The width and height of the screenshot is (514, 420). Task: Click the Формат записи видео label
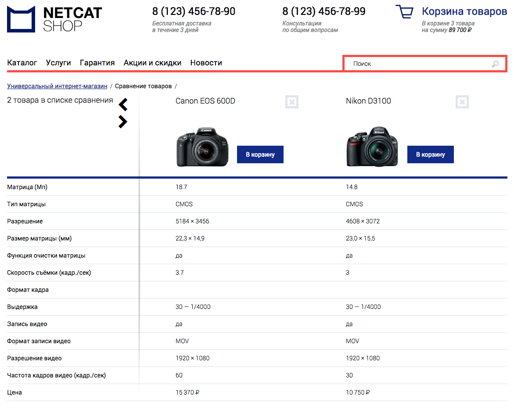click(x=39, y=341)
